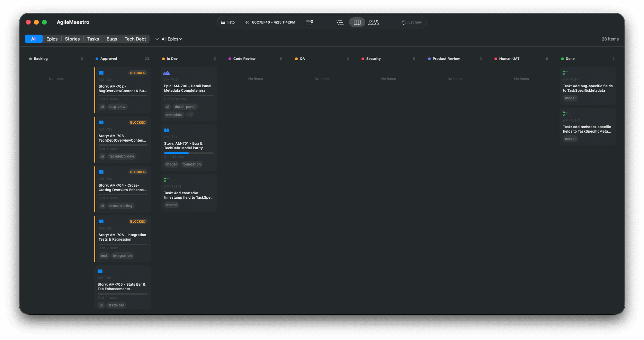This screenshot has height=340, width=644.
Task: Open Story AM-705 Stats Bar card title
Action: 122,287
